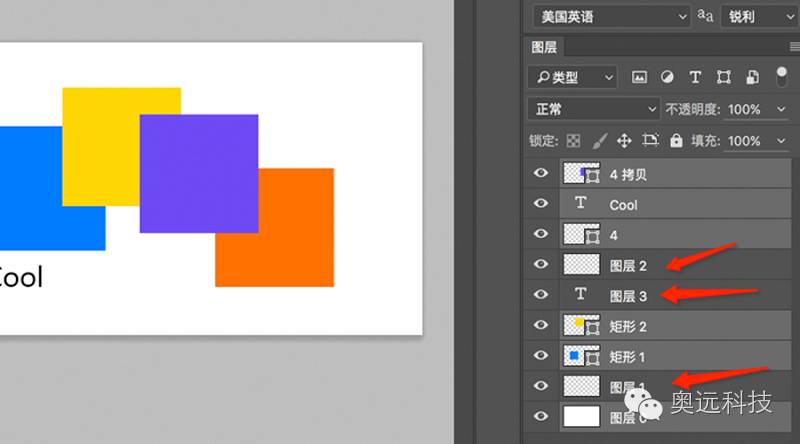Click the 锁定 label in layers panel
Image resolution: width=800 pixels, height=444 pixels.
543,140
